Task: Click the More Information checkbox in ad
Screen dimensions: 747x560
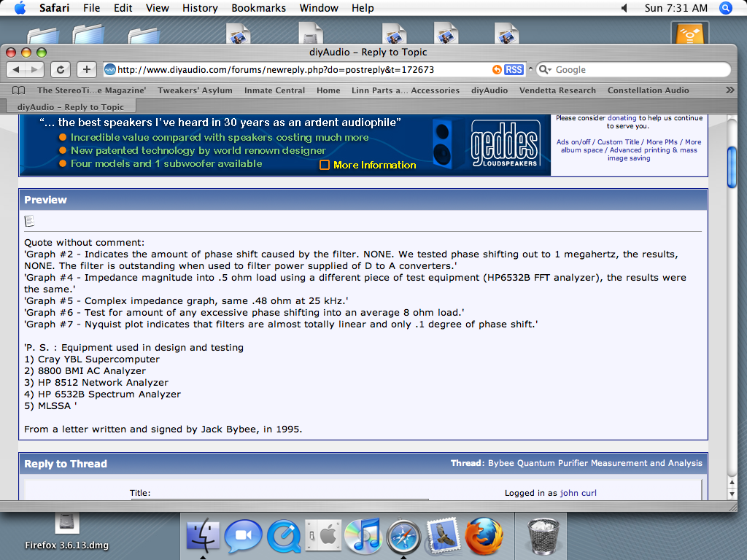Action: pos(325,165)
